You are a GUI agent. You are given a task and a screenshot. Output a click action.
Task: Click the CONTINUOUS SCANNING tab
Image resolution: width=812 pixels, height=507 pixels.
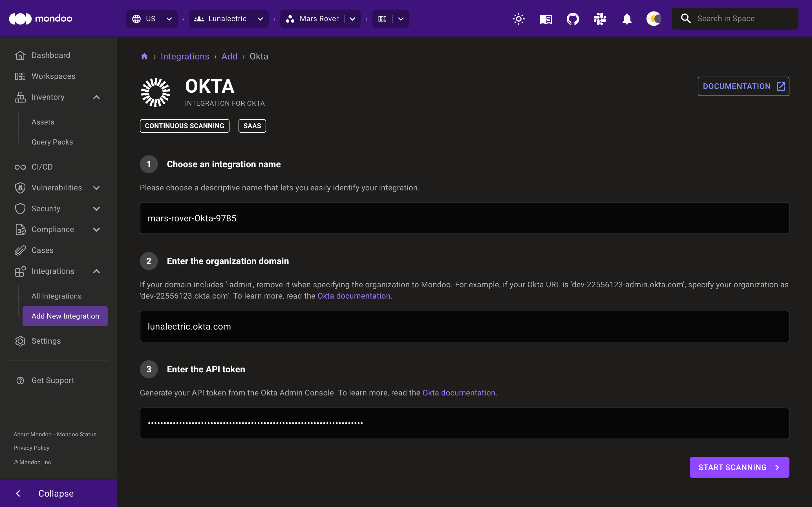[x=185, y=125]
